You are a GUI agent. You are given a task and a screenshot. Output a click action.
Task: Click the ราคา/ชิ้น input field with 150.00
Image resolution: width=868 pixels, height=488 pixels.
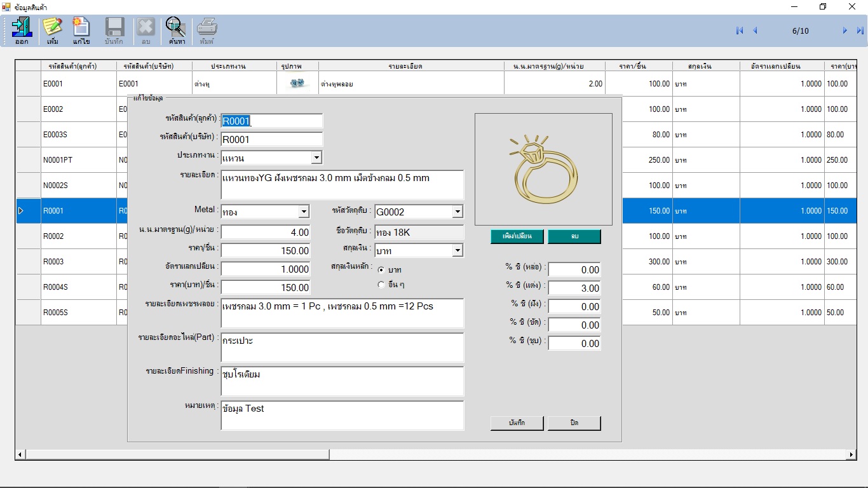[x=266, y=251]
